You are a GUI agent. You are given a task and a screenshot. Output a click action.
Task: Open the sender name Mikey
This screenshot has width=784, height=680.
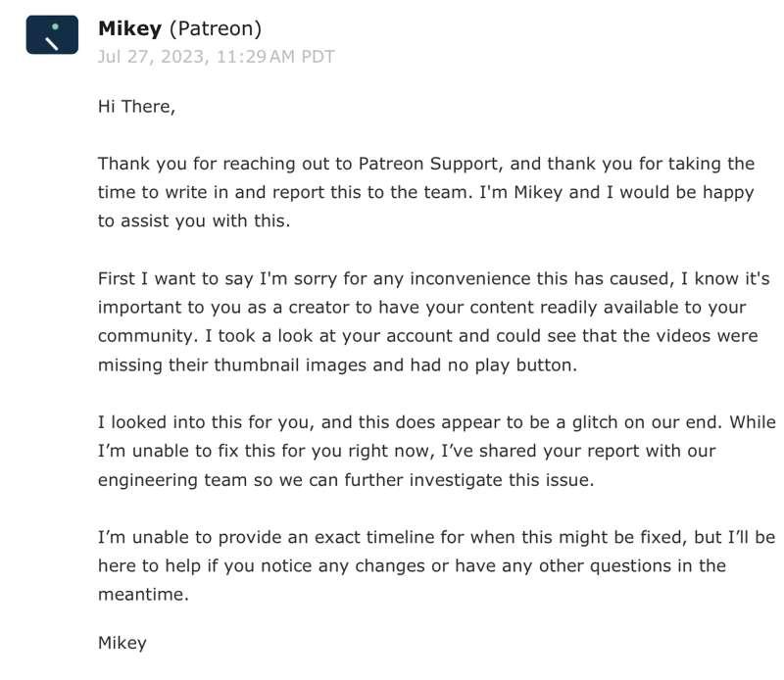129,28
